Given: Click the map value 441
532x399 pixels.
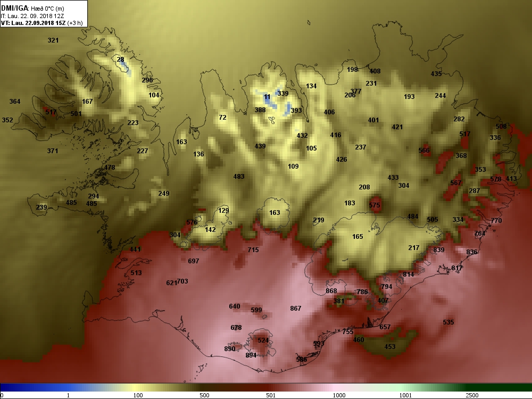Looking at the screenshot, I should point(135,250).
